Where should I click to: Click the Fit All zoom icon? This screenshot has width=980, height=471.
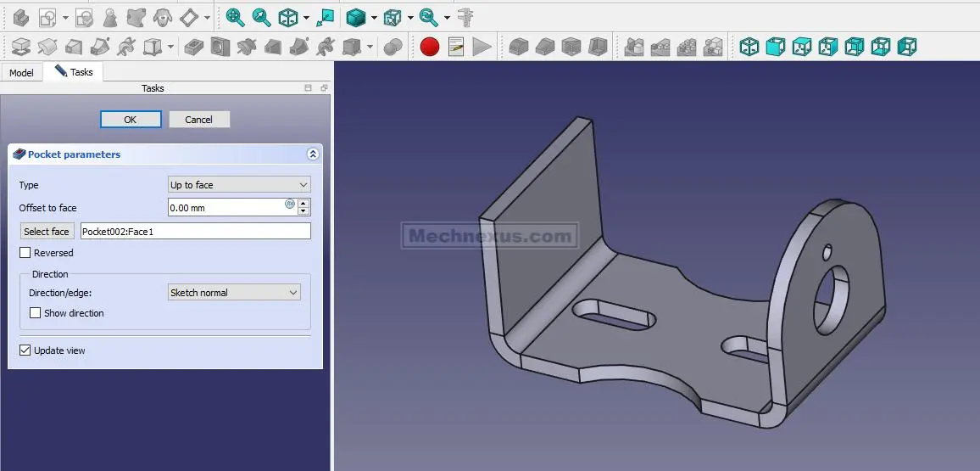click(235, 17)
